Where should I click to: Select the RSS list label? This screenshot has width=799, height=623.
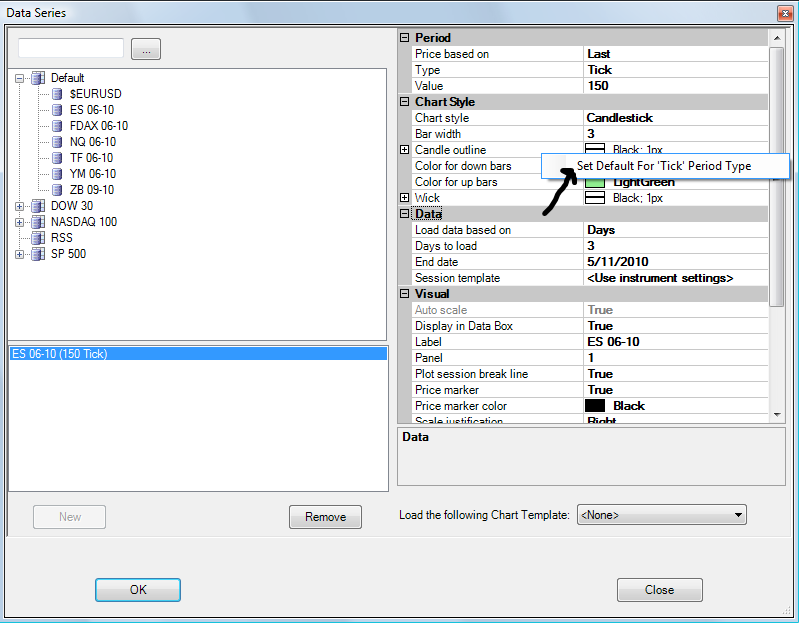pos(62,238)
